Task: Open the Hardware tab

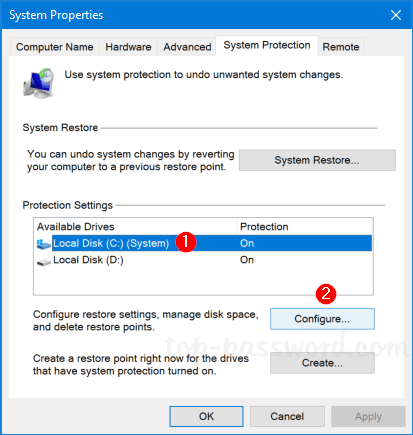Action: click(x=128, y=47)
